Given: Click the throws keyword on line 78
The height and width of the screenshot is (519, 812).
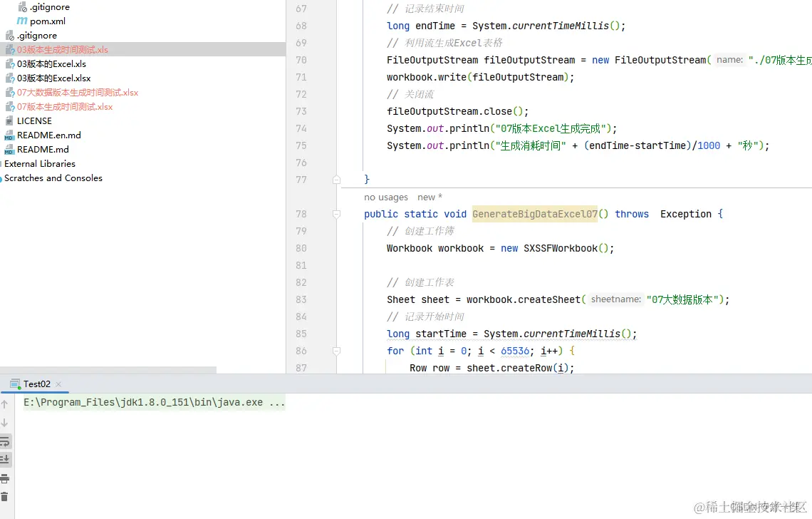Looking at the screenshot, I should pyautogui.click(x=632, y=214).
